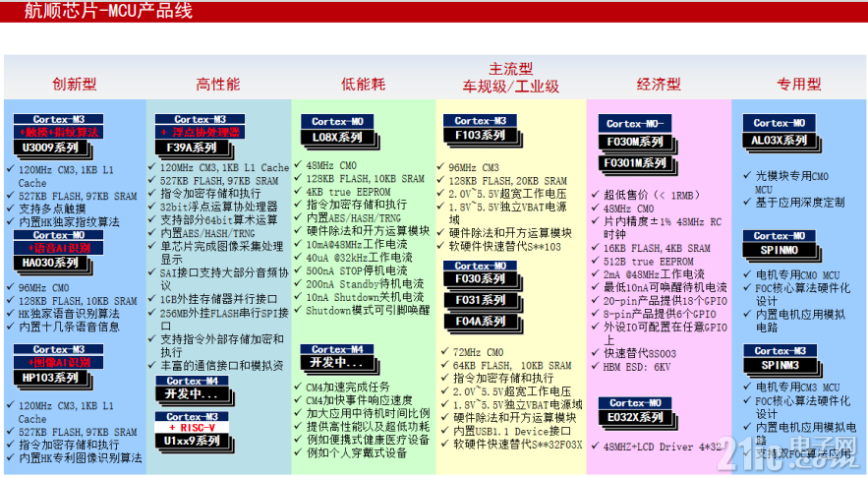Click the 20-pin产品提供18个GPIO bullet
Viewport: 868px width, 478px height.
(665, 301)
